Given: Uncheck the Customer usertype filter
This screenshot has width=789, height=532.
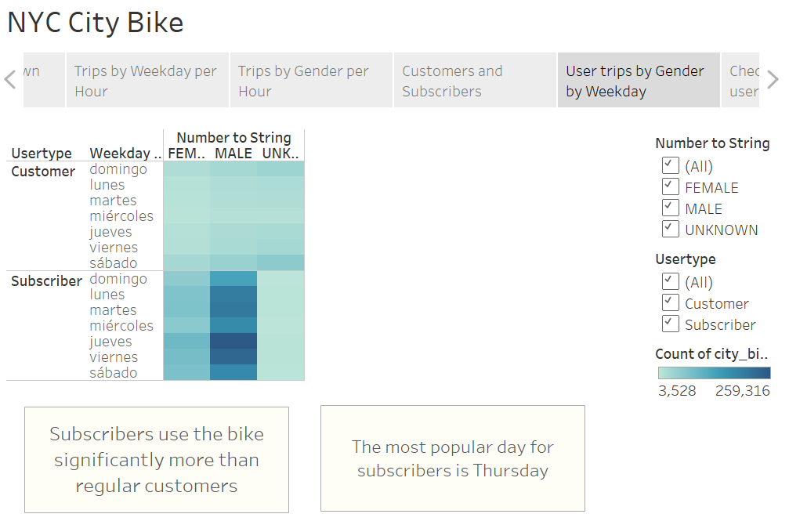Looking at the screenshot, I should coord(670,303).
